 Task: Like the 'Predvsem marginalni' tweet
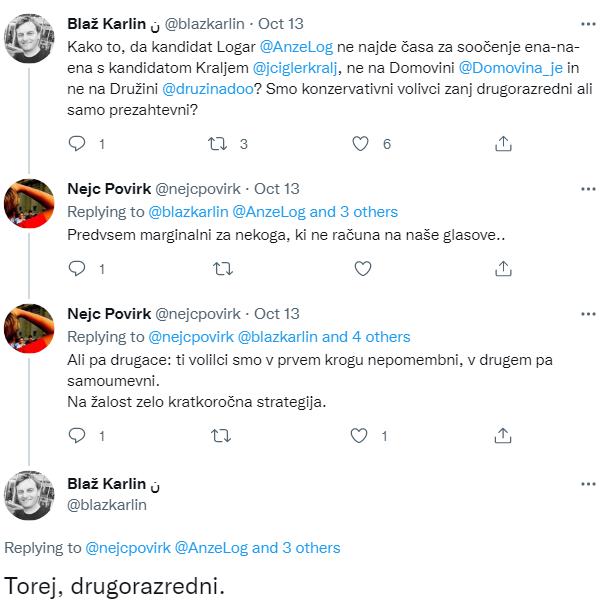point(363,268)
